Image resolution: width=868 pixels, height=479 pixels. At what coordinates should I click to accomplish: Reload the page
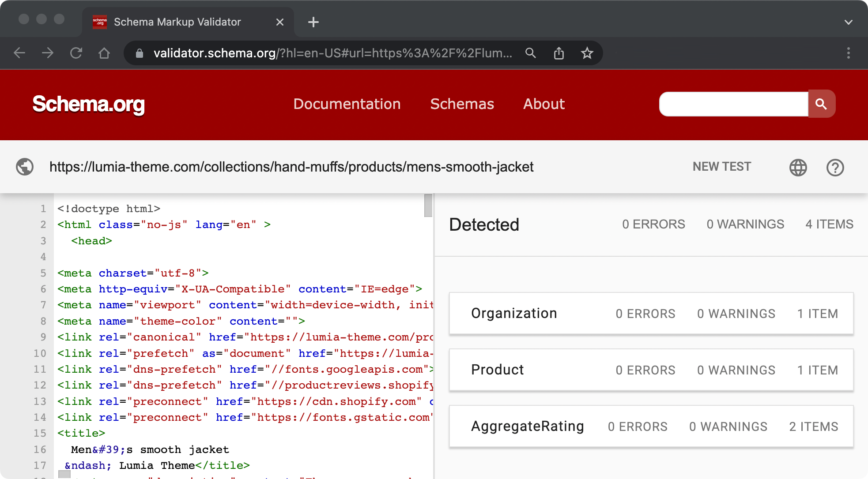pyautogui.click(x=76, y=53)
